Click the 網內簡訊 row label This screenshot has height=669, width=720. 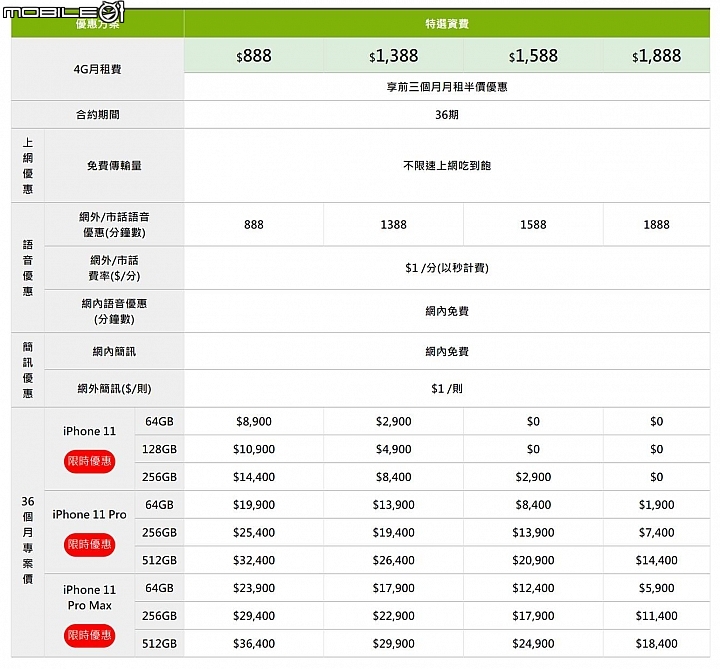click(x=114, y=352)
